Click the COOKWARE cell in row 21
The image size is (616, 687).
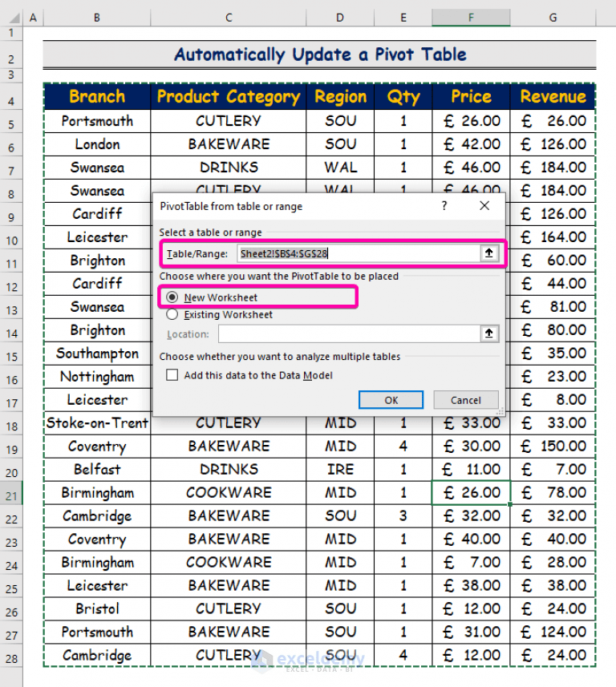pyautogui.click(x=229, y=492)
